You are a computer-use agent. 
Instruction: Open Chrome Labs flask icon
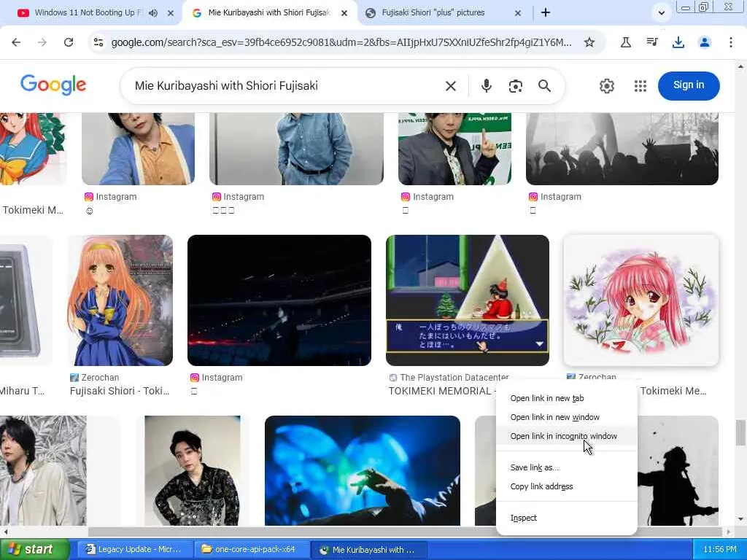click(x=625, y=42)
